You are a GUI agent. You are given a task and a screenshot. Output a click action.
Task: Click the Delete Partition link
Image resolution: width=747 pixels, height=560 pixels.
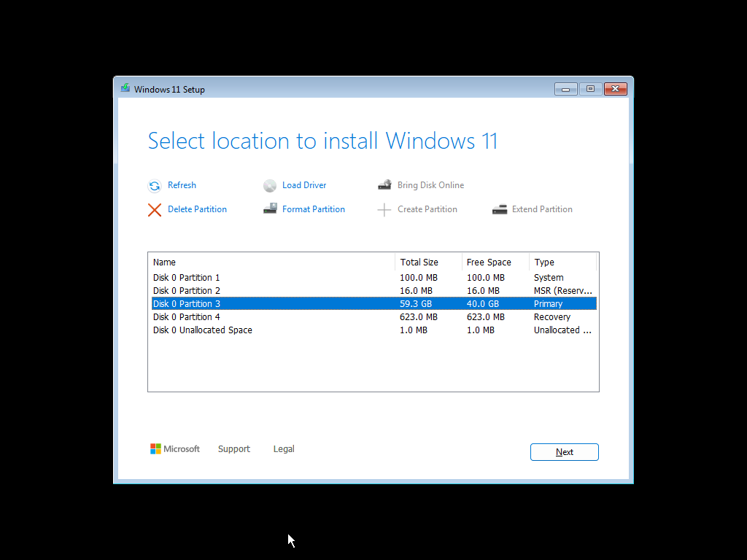[197, 209]
